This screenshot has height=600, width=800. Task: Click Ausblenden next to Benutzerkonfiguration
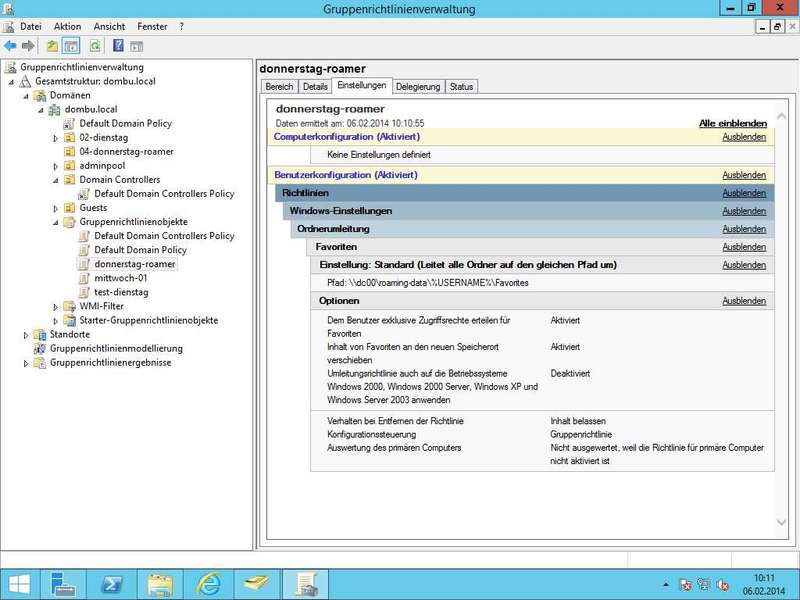[744, 175]
